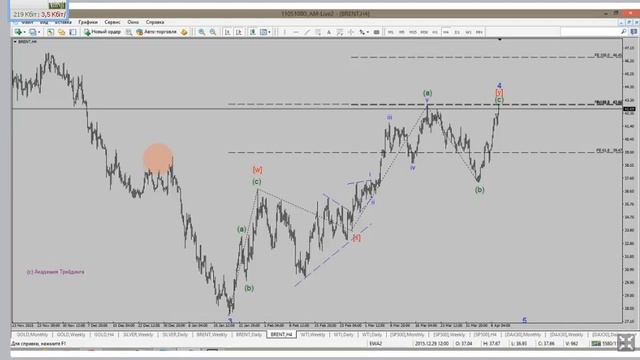Click the Новый ордер button
Image resolution: width=640 pixels, height=360 pixels.
coord(103,32)
